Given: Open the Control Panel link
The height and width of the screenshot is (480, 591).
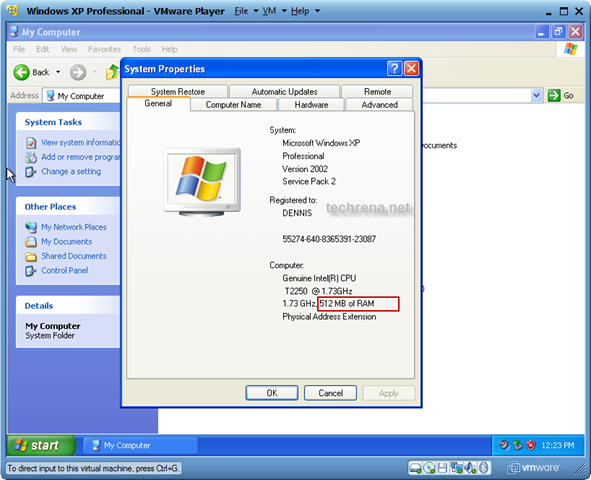Looking at the screenshot, I should [64, 270].
